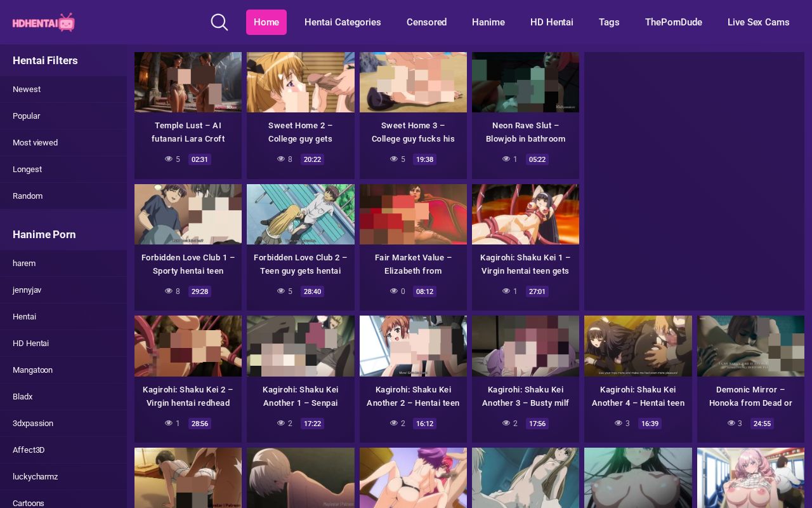Click the 19:38 duration badge

(x=425, y=159)
